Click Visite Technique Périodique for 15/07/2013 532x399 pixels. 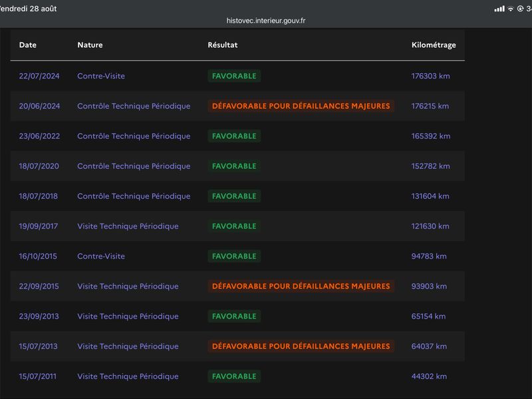click(128, 346)
